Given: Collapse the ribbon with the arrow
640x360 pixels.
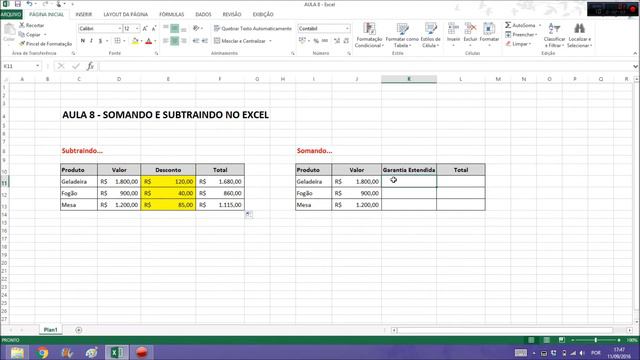Looking at the screenshot, I should pos(635,53).
